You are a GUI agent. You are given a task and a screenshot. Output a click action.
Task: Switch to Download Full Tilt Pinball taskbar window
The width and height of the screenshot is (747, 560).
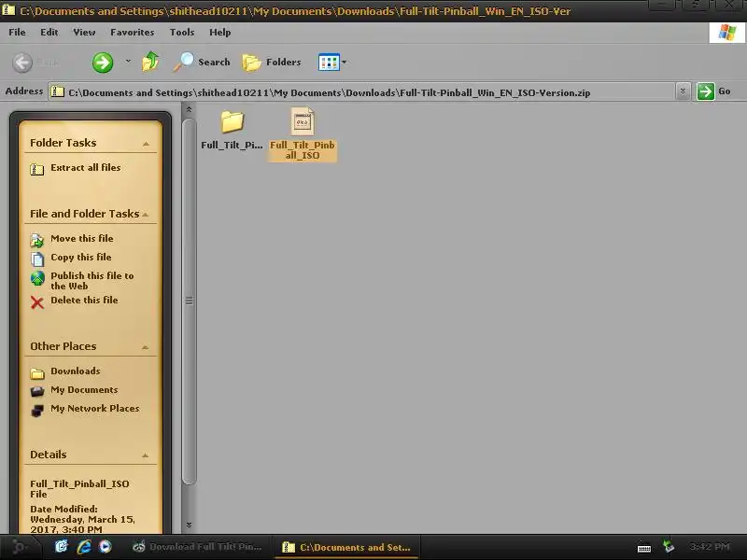coord(197,547)
